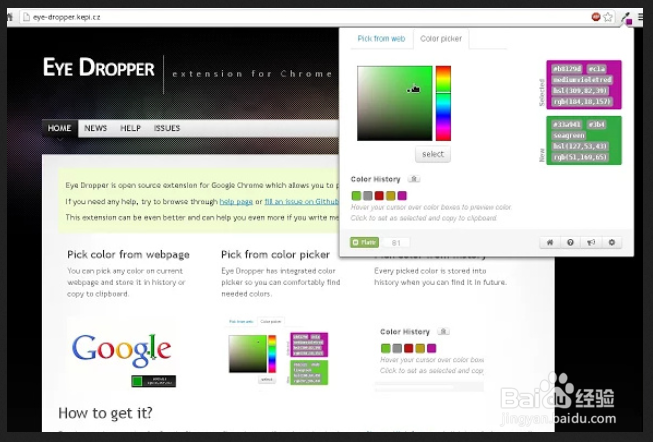Screen dimensions: 653x442
Task: Pick the red swatch in popup Color History
Action: tap(379, 195)
